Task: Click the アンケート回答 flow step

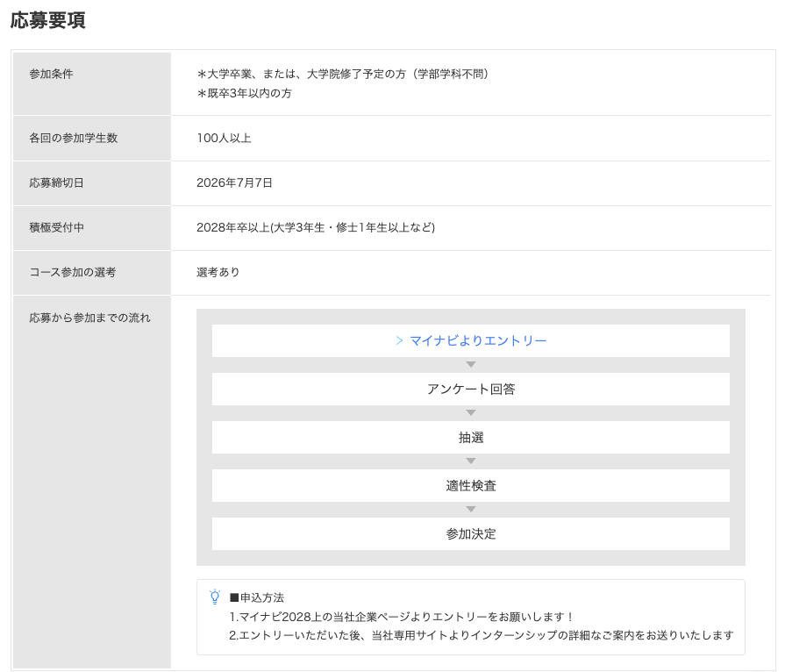Action: [x=471, y=390]
